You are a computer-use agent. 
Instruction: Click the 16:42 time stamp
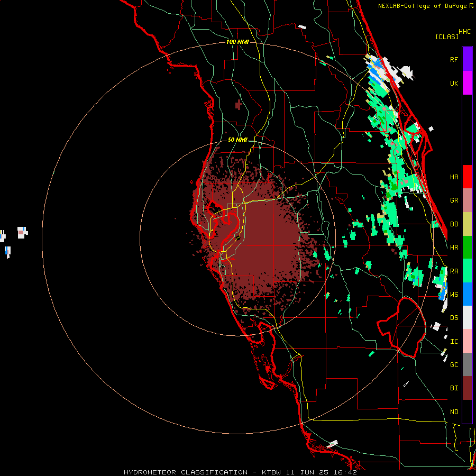(346, 472)
